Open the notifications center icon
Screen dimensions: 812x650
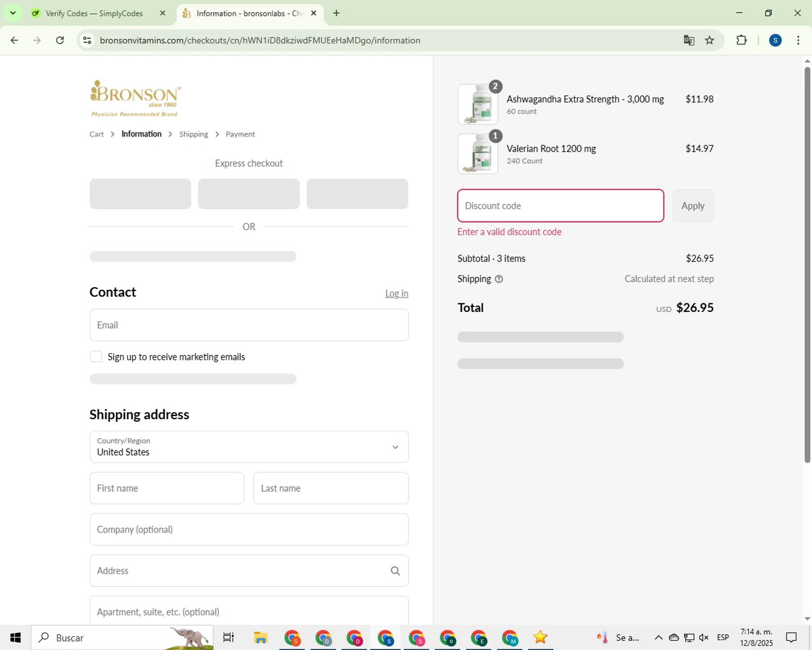coord(791,638)
